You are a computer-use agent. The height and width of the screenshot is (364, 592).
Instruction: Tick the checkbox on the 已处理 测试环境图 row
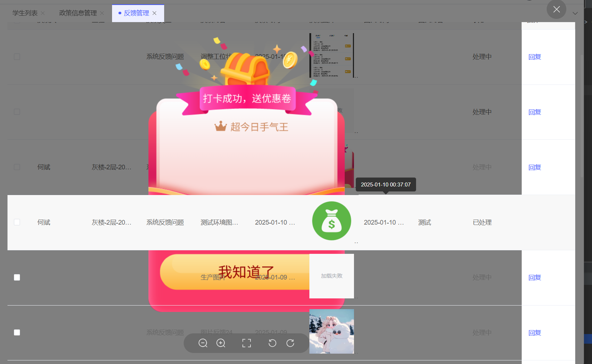pyautogui.click(x=17, y=222)
